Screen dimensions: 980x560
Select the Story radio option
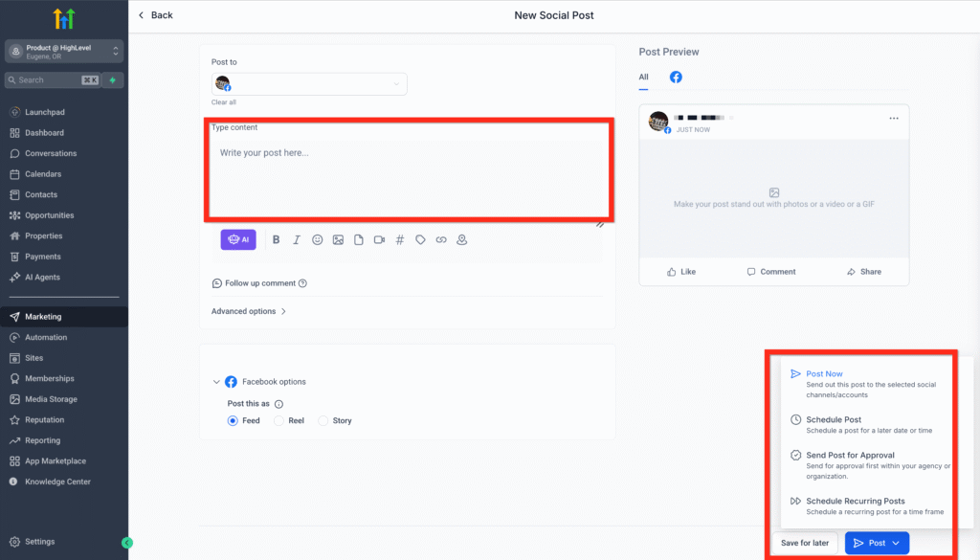tap(323, 420)
